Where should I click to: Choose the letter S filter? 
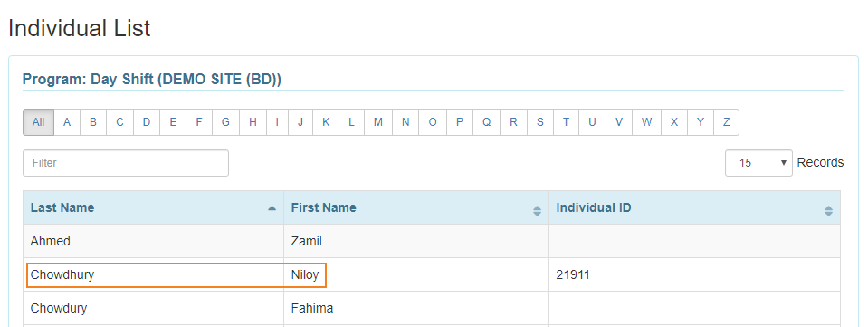(540, 122)
